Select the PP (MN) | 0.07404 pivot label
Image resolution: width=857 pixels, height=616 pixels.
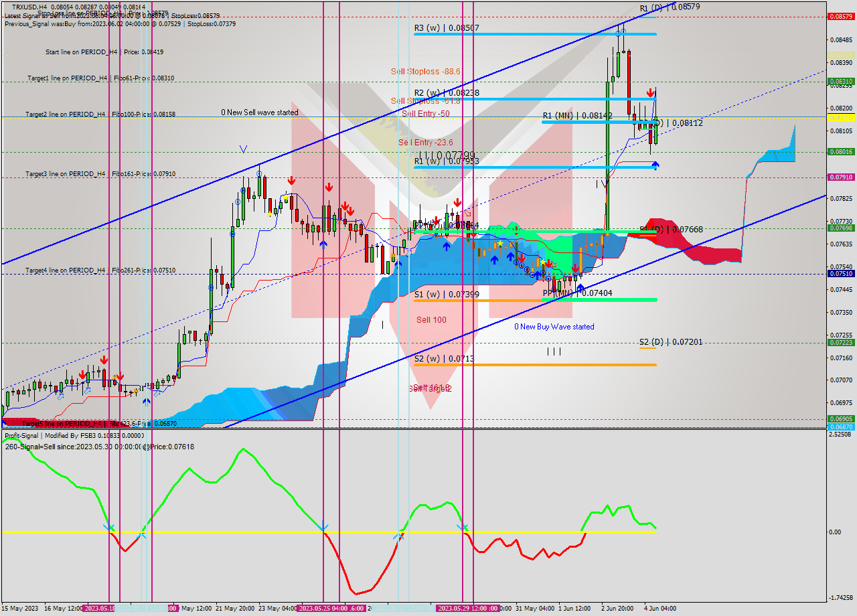(577, 293)
